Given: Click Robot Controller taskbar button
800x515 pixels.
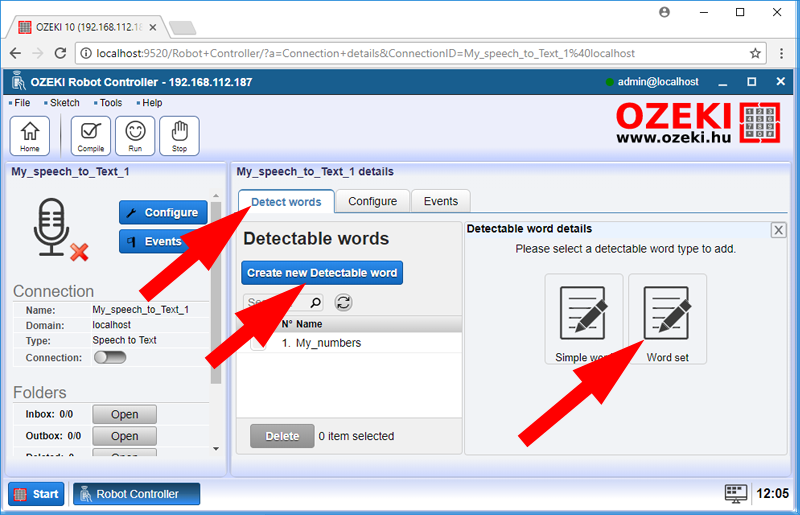Looking at the screenshot, I should point(137,494).
